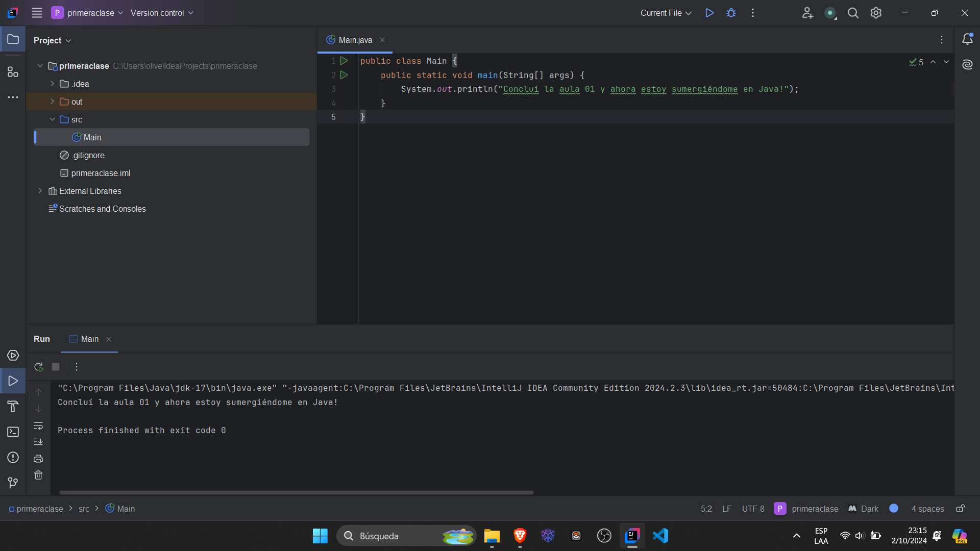Click the Debug tool icon
The height and width of the screenshot is (551, 980).
[x=731, y=13]
